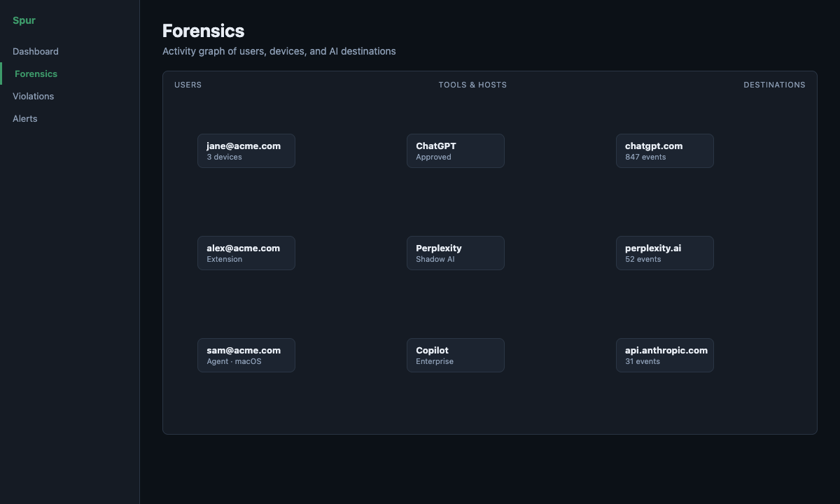
Task: Click the "Shadow AI" label
Action: [435, 259]
